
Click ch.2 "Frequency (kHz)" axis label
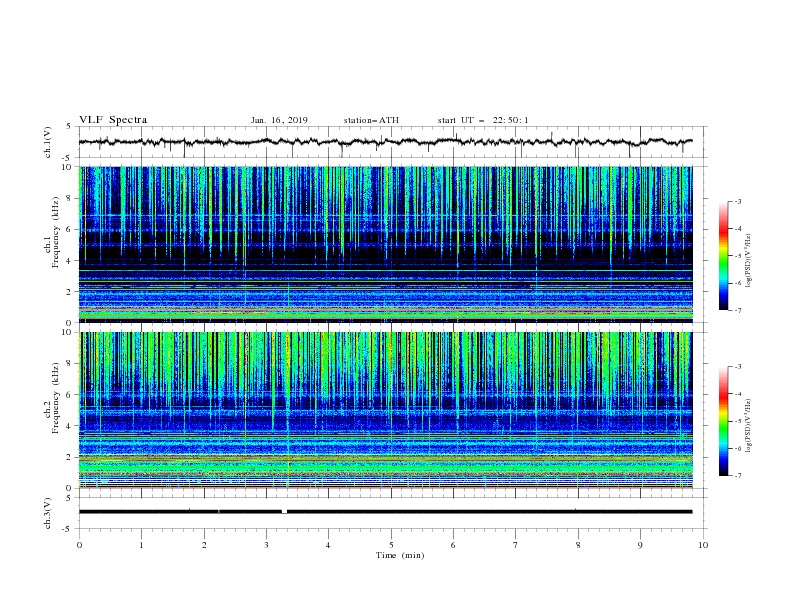(56, 398)
